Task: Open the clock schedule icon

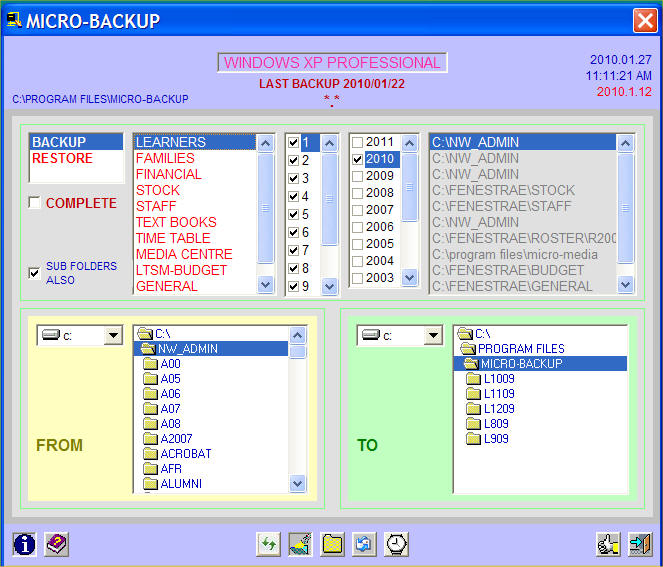Action: coord(397,544)
